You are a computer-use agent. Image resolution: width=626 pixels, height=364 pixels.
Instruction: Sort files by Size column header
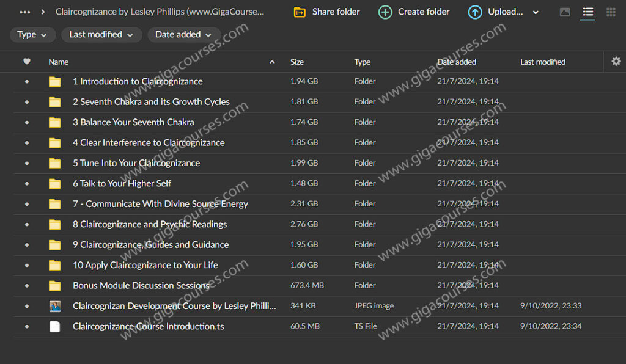coord(297,62)
